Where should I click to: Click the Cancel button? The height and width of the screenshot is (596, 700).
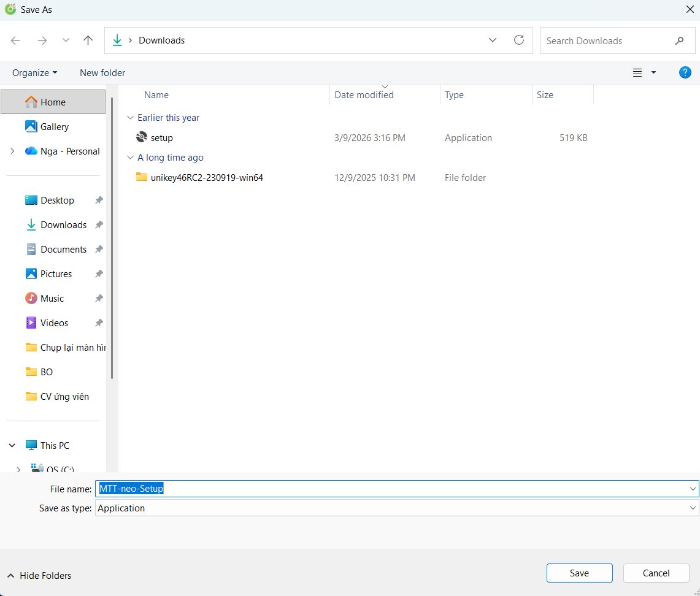[656, 573]
